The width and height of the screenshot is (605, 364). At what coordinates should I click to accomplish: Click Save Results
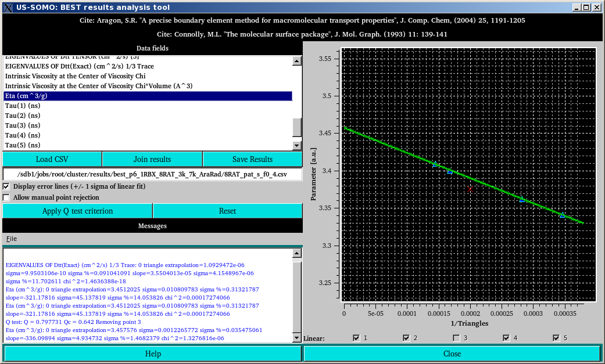pos(252,158)
